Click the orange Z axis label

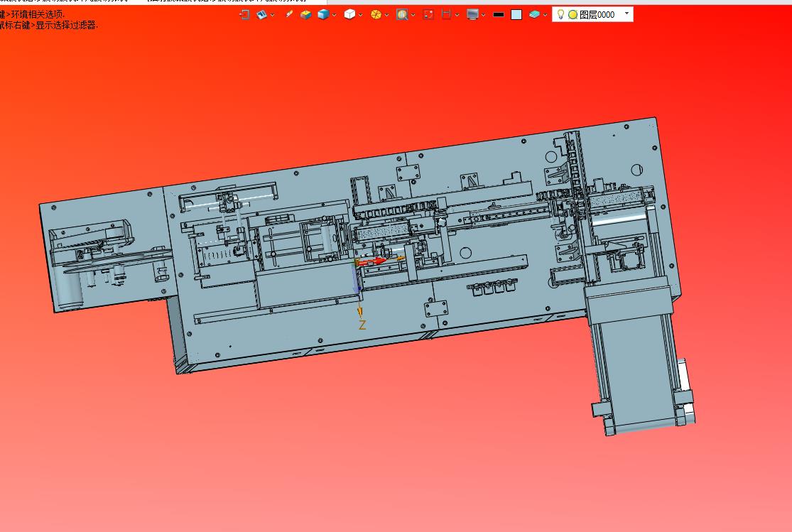pos(362,325)
